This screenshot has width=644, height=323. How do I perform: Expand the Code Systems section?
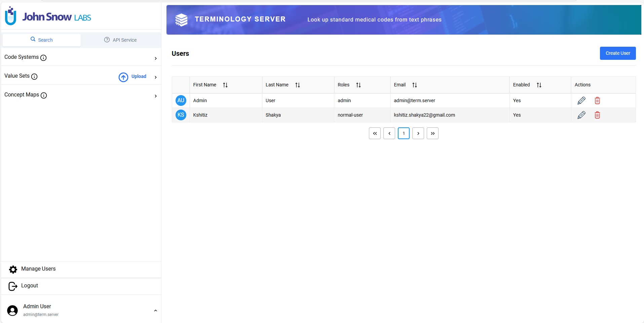tap(155, 58)
